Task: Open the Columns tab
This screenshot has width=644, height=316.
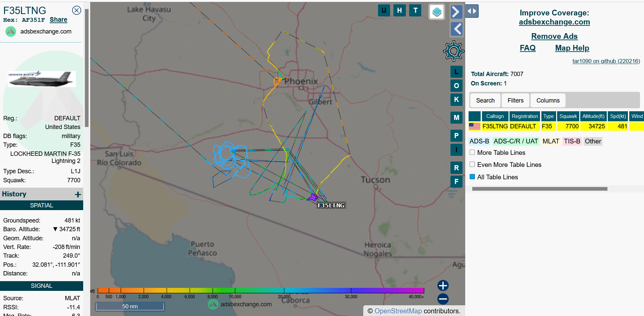Action: tap(548, 101)
